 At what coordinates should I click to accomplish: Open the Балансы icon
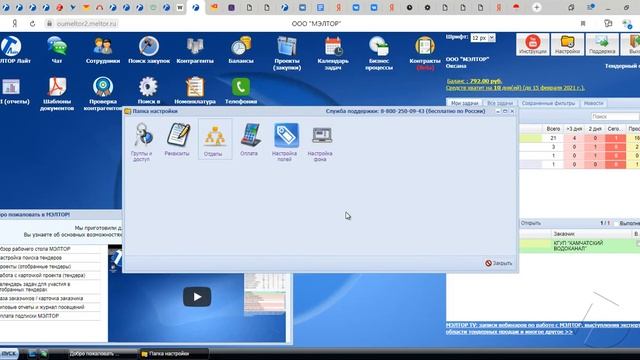point(241,49)
